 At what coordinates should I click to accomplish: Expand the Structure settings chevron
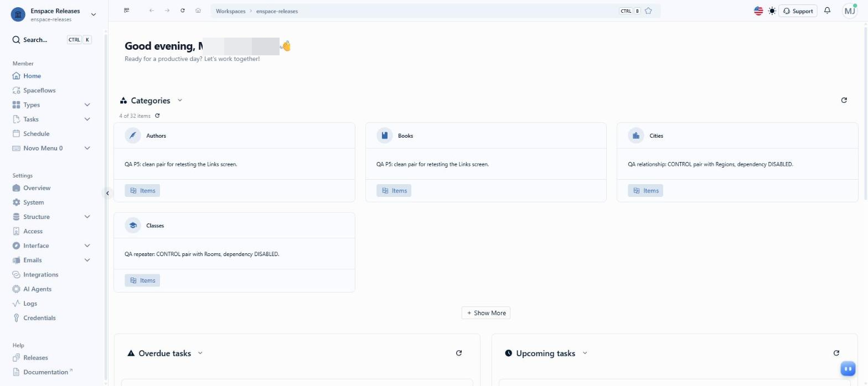[x=87, y=216]
